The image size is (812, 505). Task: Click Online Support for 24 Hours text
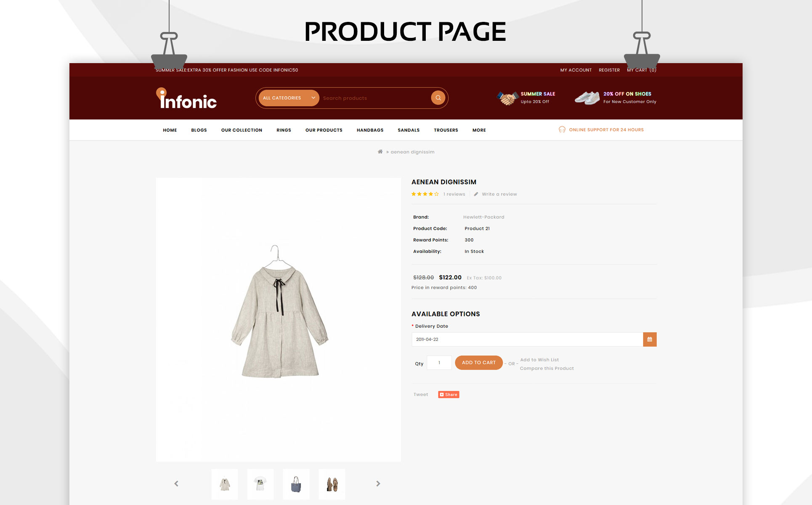(x=606, y=130)
